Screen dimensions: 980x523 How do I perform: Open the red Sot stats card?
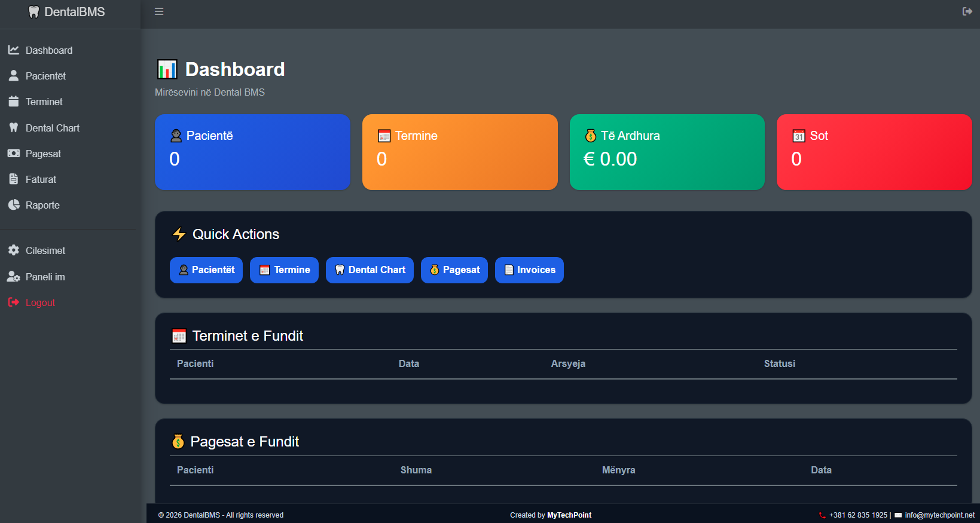tap(874, 152)
